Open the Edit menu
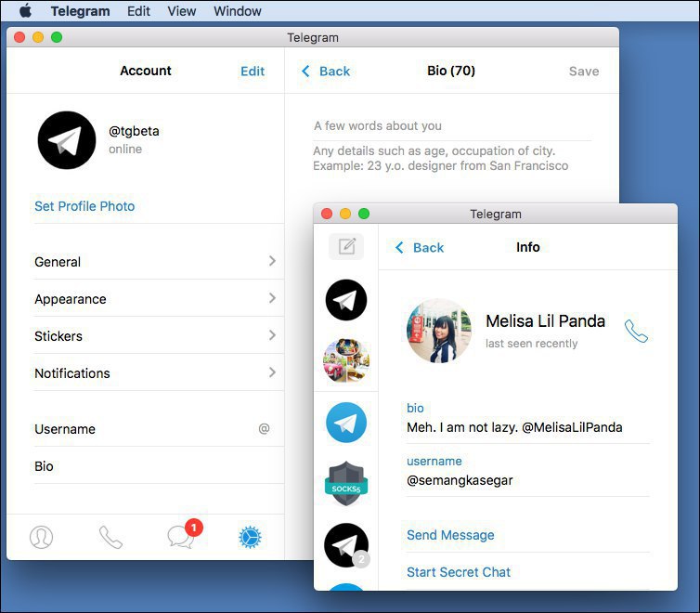The image size is (700, 613). (x=138, y=11)
